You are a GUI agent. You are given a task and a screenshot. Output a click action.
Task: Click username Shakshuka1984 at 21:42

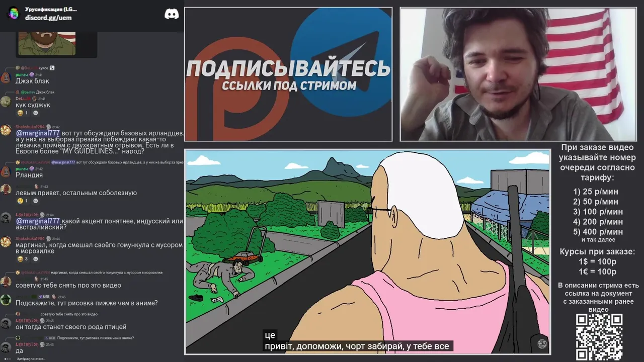(30, 127)
